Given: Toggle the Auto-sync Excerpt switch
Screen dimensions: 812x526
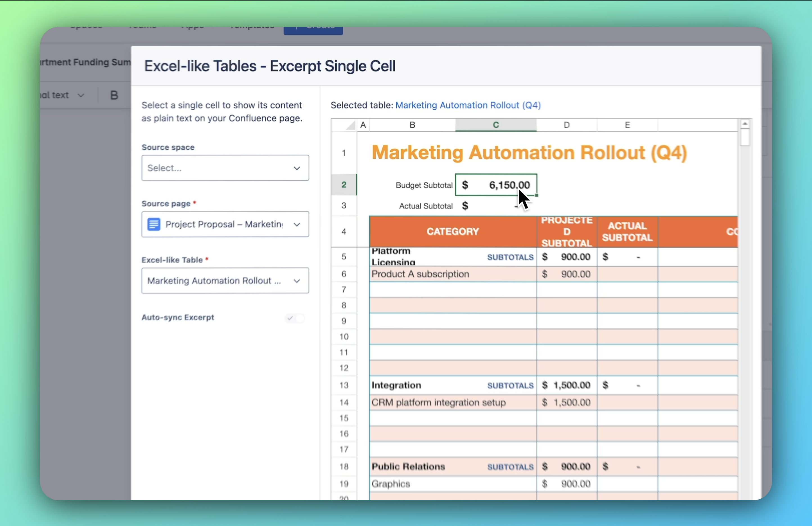Looking at the screenshot, I should [295, 318].
